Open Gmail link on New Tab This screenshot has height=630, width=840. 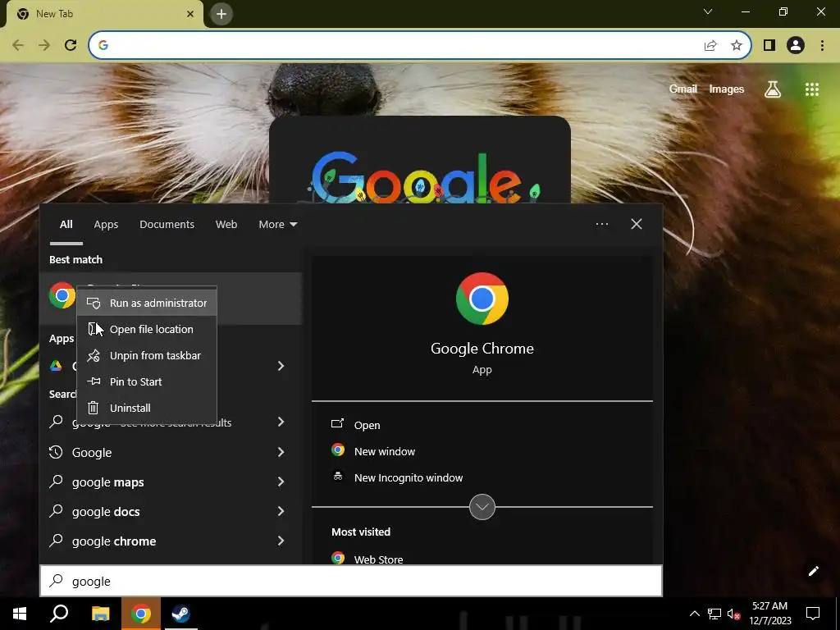coord(683,89)
